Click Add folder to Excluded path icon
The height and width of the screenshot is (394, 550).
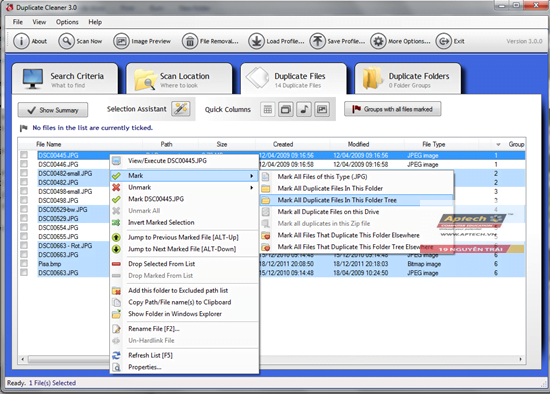(116, 291)
